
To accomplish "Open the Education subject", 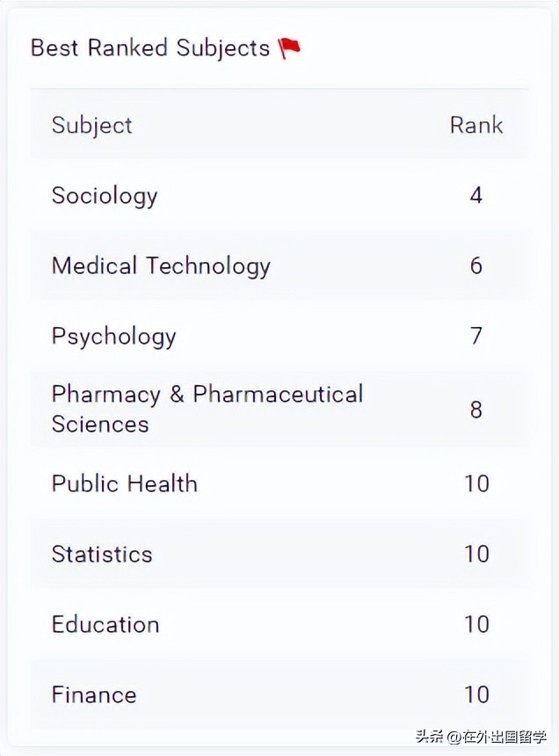I will (x=105, y=624).
